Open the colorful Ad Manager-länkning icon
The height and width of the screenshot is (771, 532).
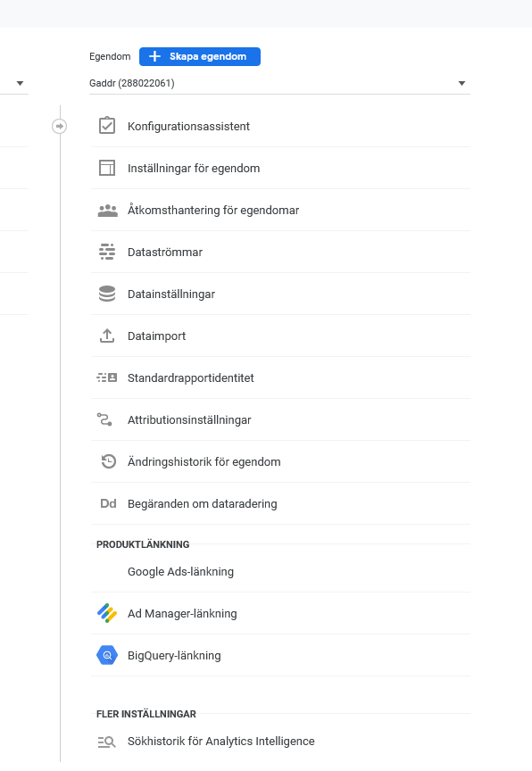point(106,613)
